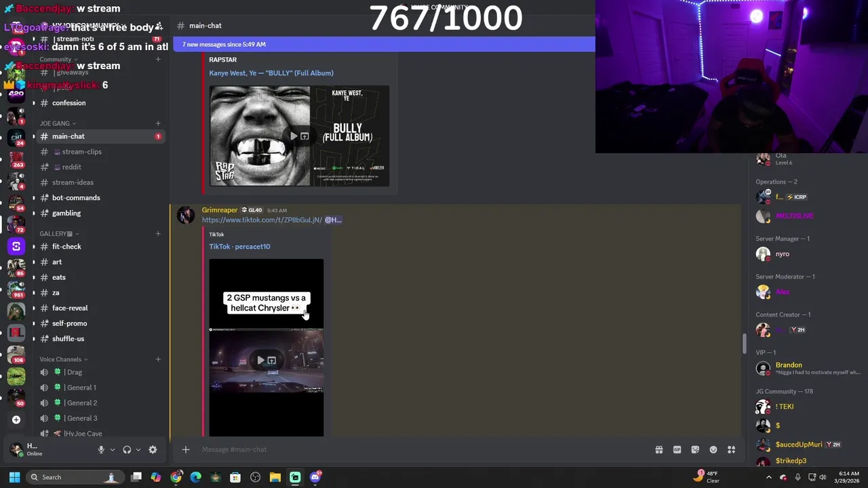The height and width of the screenshot is (488, 868).
Task: Click the plus attach button in message bar
Action: point(185,449)
